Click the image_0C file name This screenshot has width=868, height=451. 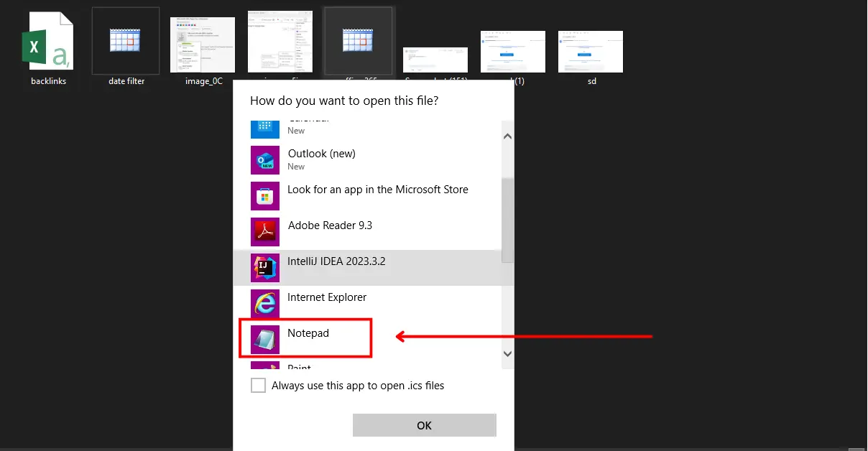point(203,81)
